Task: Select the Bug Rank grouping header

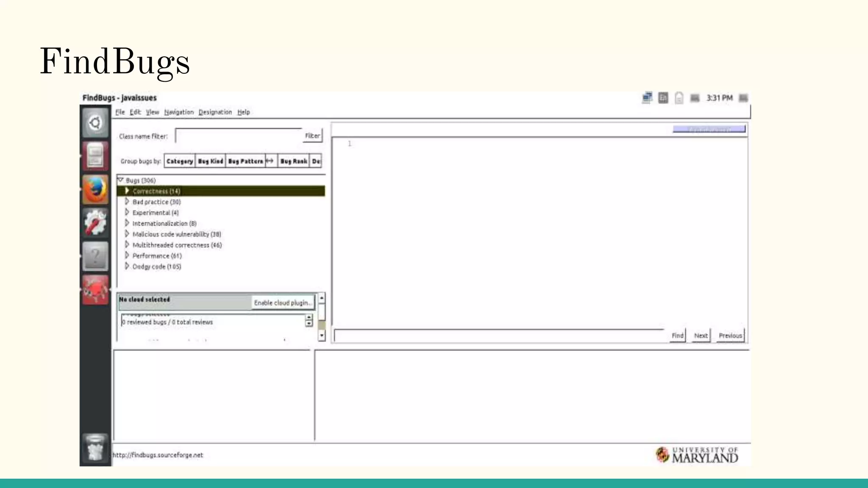Action: click(x=293, y=161)
